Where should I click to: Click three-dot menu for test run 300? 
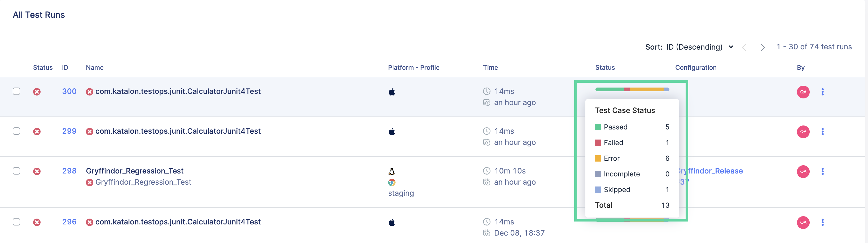(822, 92)
